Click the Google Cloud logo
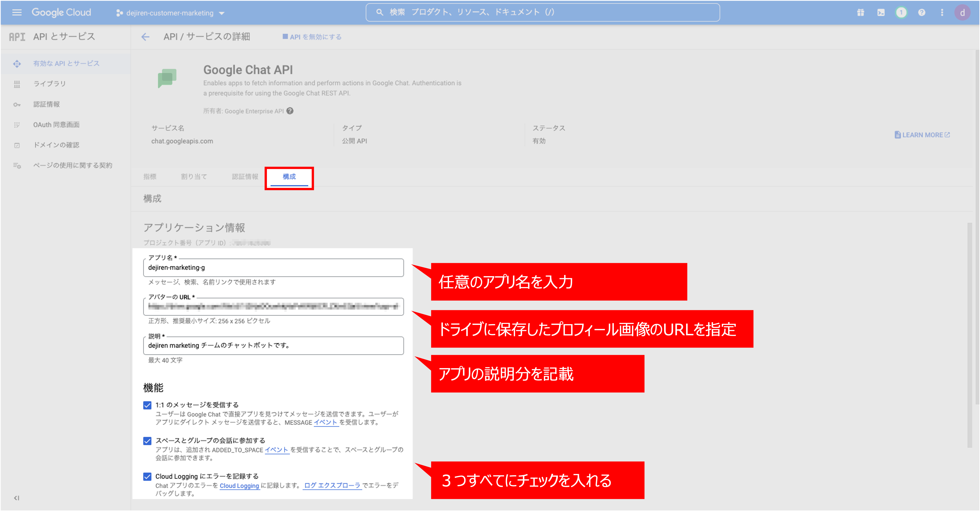This screenshot has height=511, width=980. (x=61, y=13)
